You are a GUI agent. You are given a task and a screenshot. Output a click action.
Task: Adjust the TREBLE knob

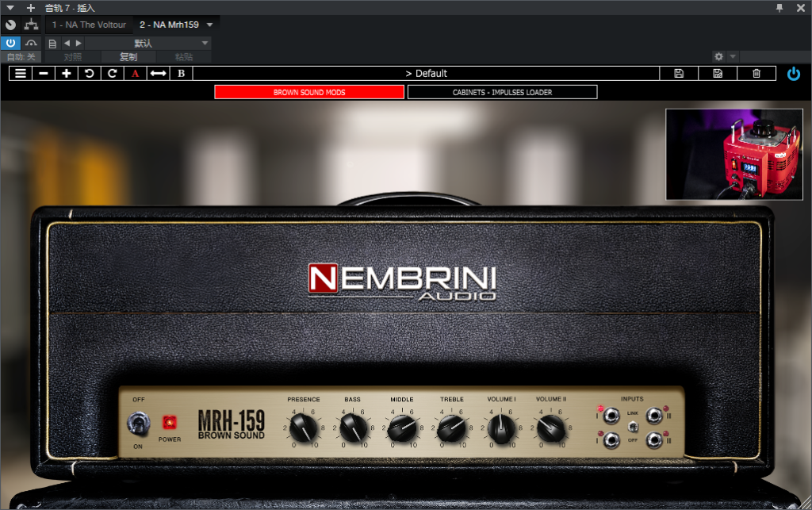click(x=451, y=428)
